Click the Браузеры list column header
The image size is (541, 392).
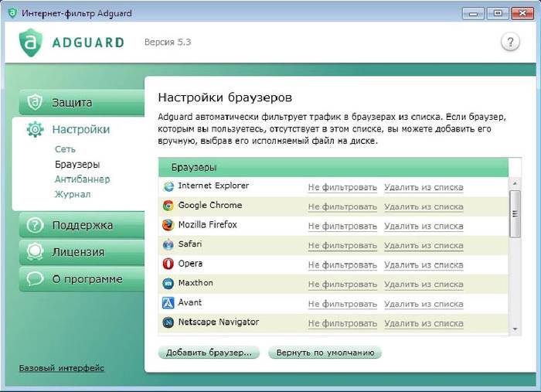click(333, 167)
